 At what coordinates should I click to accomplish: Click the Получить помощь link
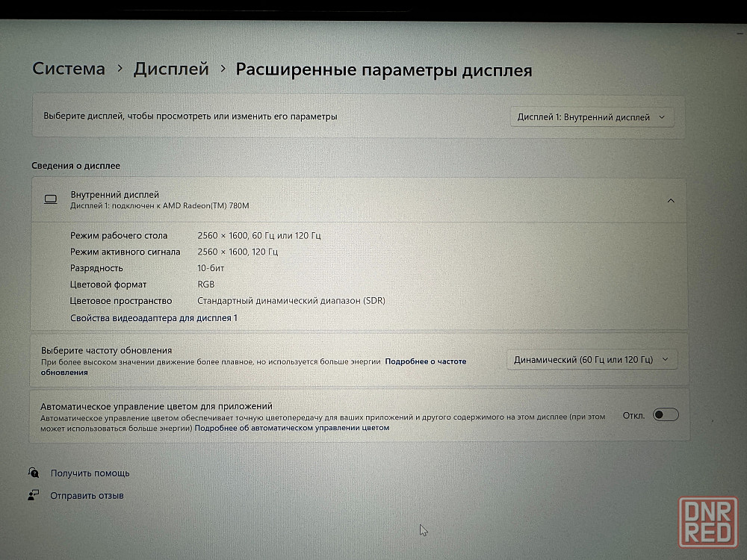(90, 473)
